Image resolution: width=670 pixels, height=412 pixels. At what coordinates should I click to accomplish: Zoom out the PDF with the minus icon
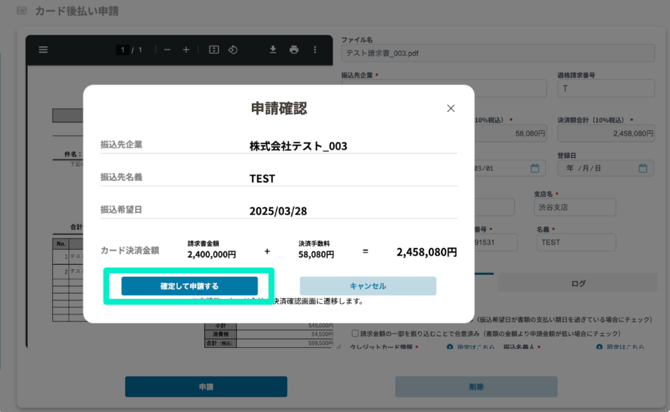167,50
